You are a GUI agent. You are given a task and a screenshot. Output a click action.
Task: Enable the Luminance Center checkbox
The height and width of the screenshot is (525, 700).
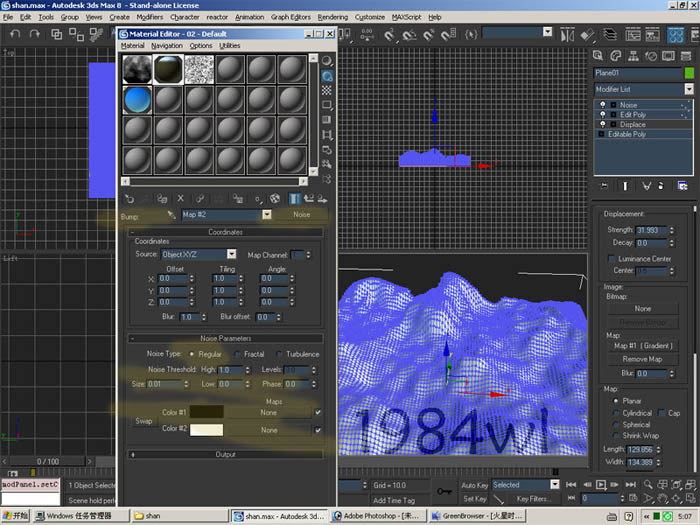611,259
